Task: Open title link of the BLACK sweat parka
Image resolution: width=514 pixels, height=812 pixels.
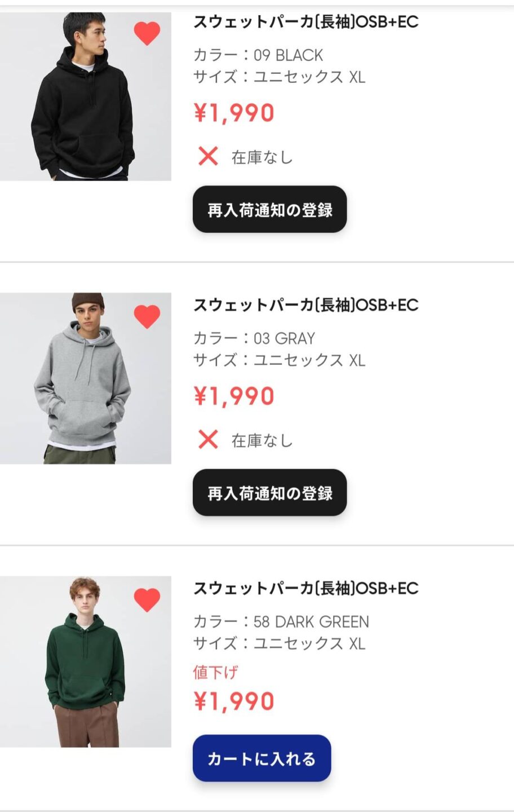Action: click(305, 22)
